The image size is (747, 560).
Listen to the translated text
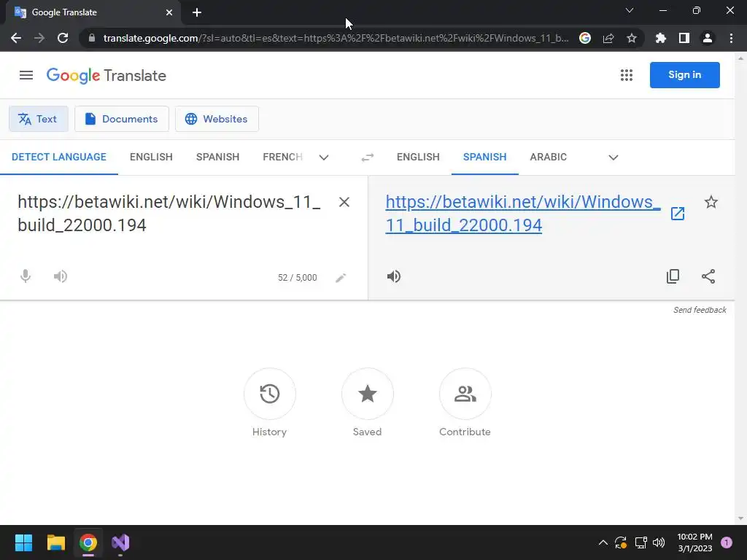pos(393,276)
